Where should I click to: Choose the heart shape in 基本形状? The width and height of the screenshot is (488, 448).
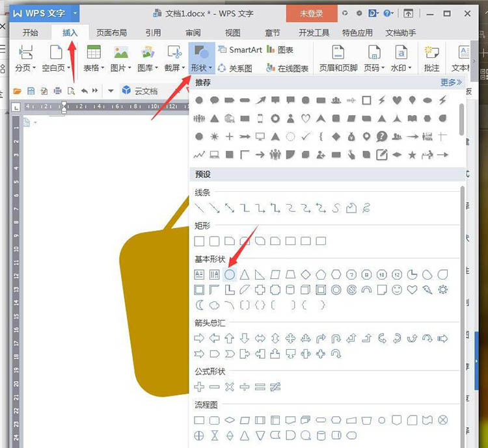pos(412,290)
